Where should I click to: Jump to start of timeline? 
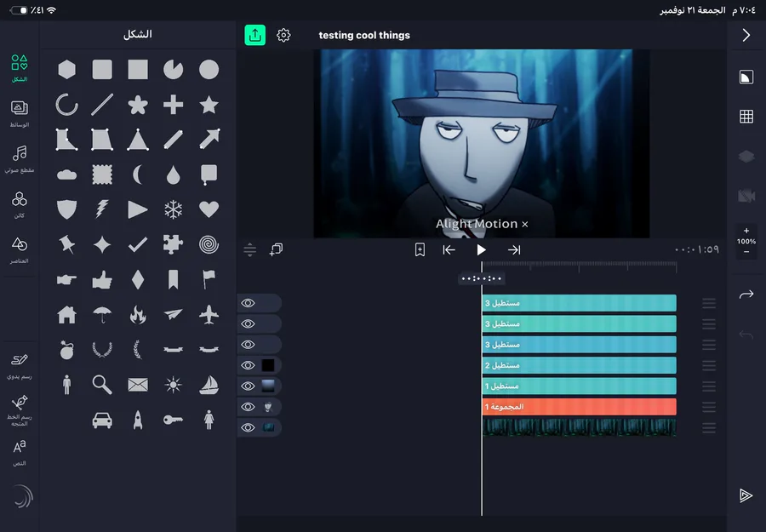449,249
